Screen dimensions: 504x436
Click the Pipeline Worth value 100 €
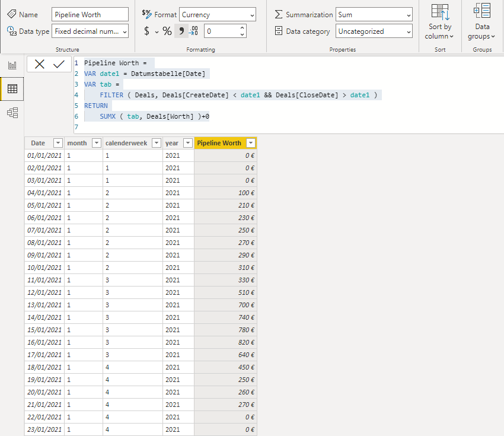pyautogui.click(x=226, y=193)
